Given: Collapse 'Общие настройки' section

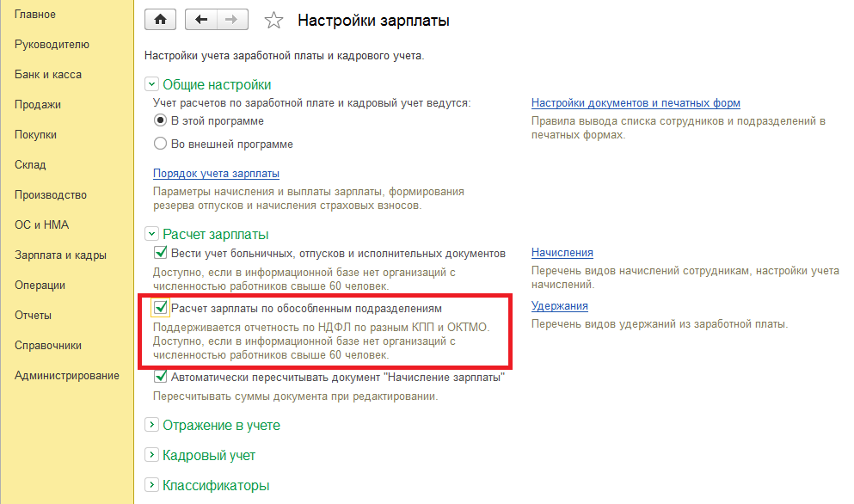Looking at the screenshot, I should (x=151, y=84).
